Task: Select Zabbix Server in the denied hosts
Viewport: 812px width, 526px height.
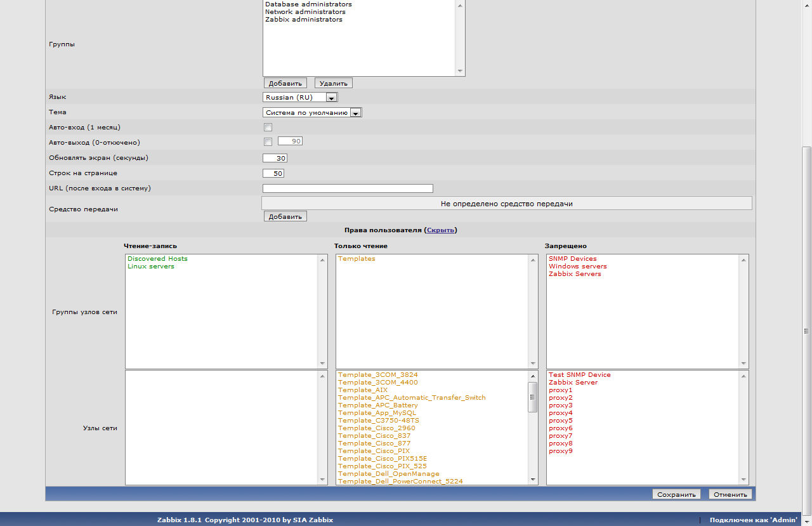Action: click(573, 383)
